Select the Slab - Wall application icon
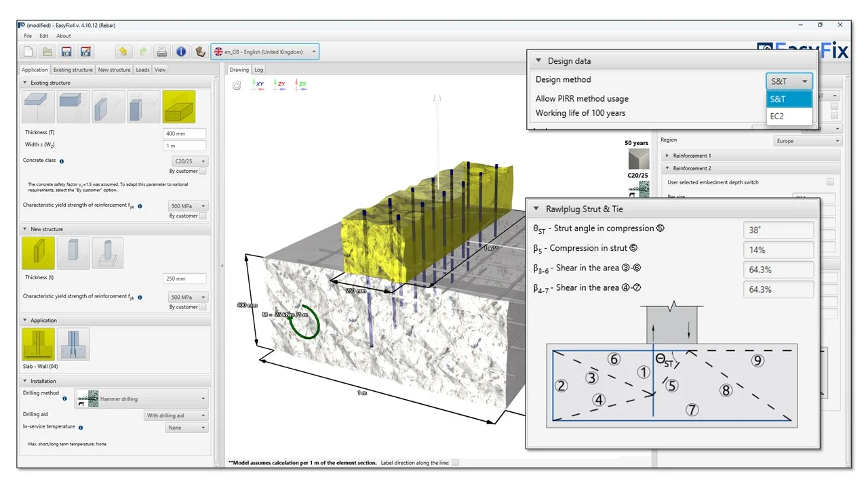The image size is (868, 488). point(38,344)
